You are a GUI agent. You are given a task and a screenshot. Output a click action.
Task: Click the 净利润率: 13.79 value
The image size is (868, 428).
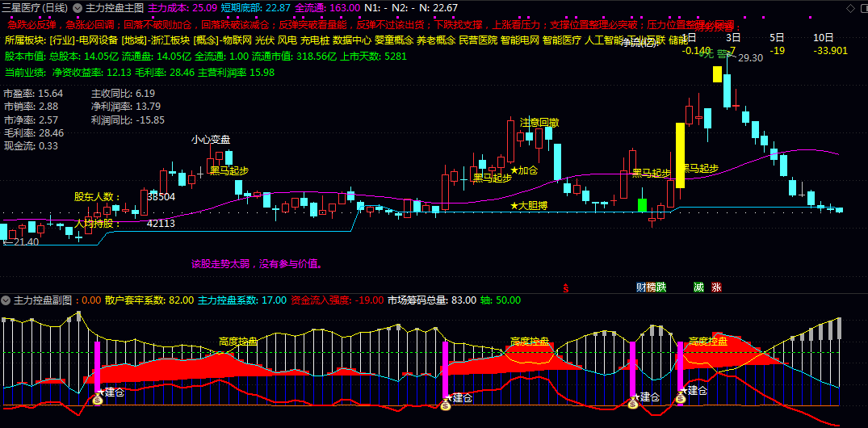[126, 107]
